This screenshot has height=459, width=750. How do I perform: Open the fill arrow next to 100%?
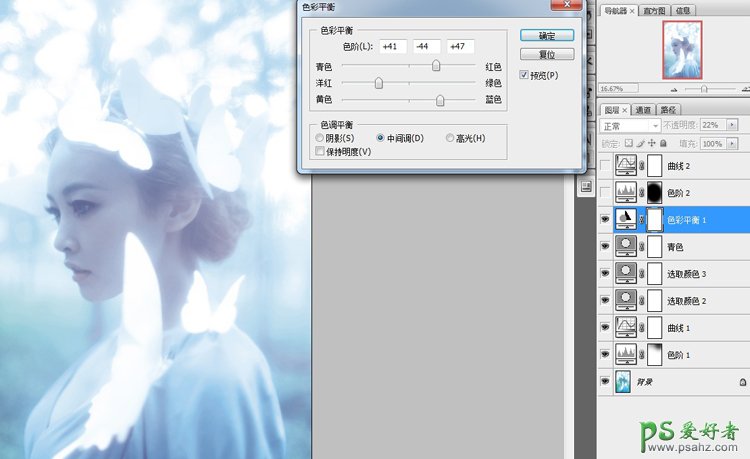[733, 143]
